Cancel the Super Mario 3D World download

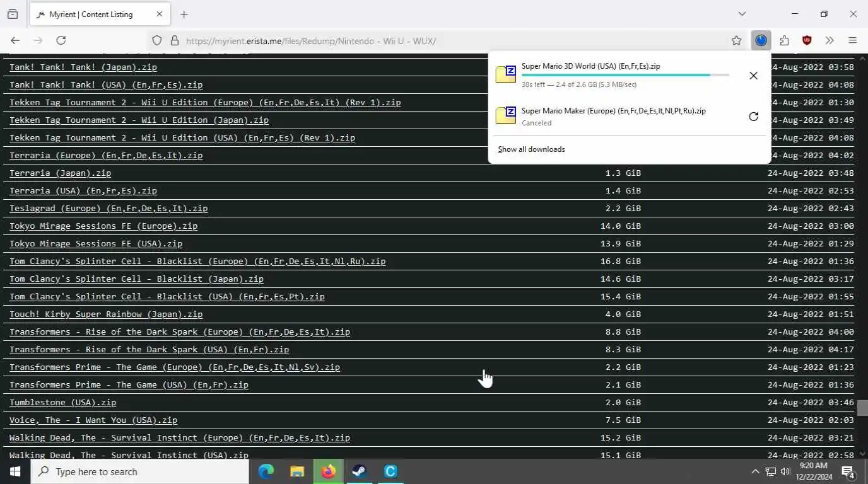pyautogui.click(x=753, y=76)
